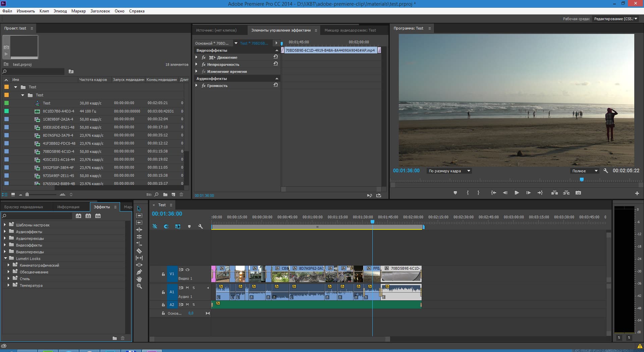Collapse the Lumetri Looks folder
This screenshot has height=352, width=644.
tap(5, 258)
